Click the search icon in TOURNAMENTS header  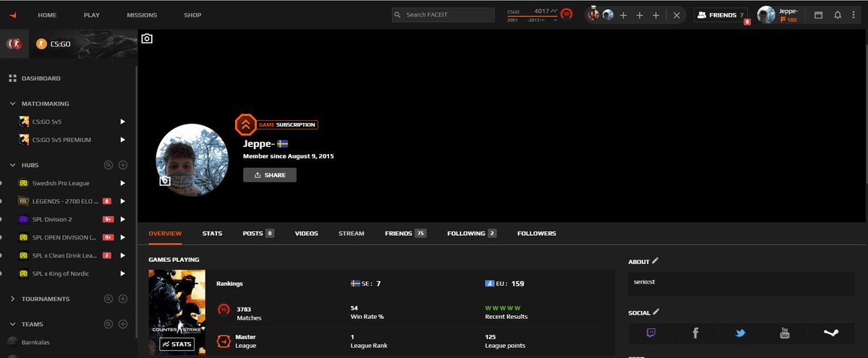(x=109, y=299)
